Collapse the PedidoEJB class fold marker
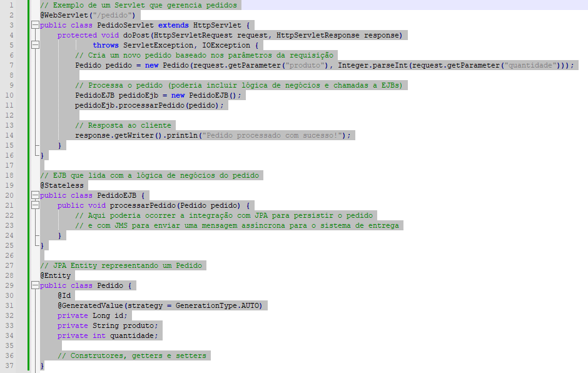 coord(34,196)
